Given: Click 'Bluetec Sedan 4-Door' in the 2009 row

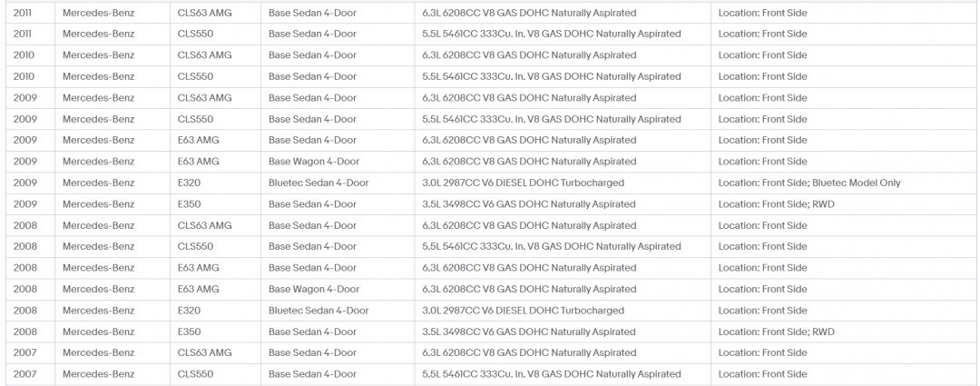Looking at the screenshot, I should pyautogui.click(x=318, y=183).
